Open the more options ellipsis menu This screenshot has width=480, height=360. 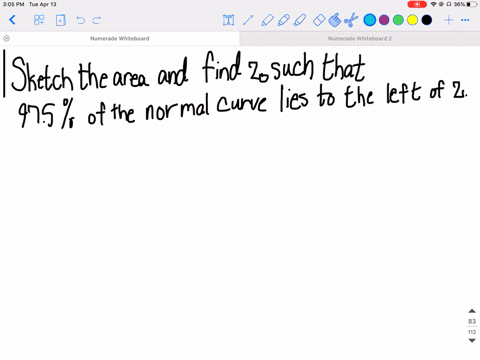pos(465,20)
